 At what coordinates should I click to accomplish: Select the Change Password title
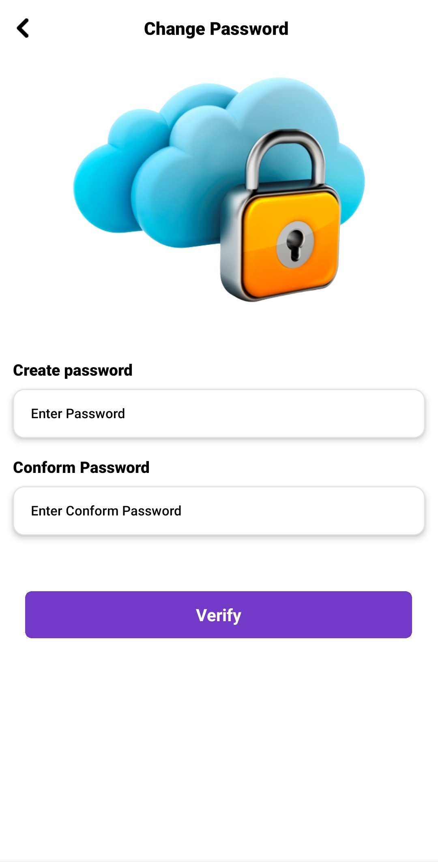(x=216, y=28)
